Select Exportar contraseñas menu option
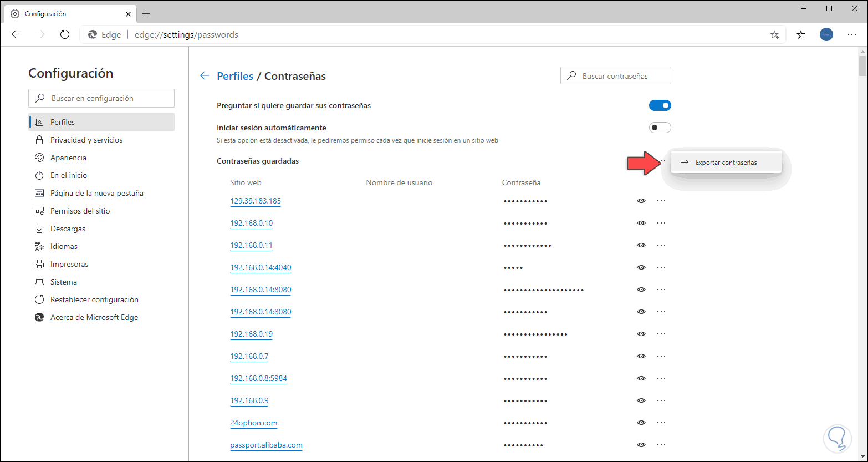 [x=726, y=163]
